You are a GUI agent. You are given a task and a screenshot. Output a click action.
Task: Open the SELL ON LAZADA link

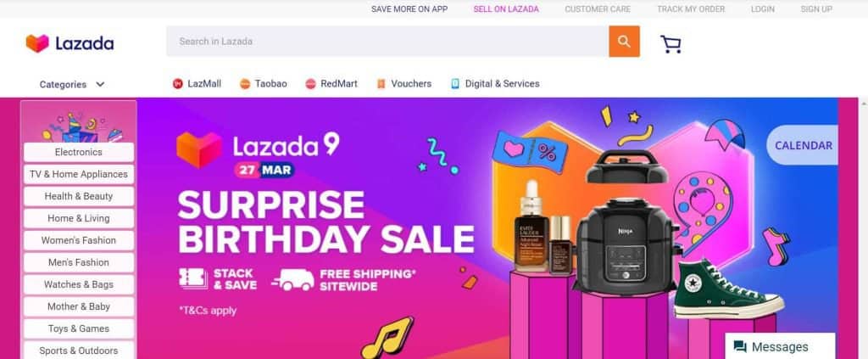(x=506, y=8)
